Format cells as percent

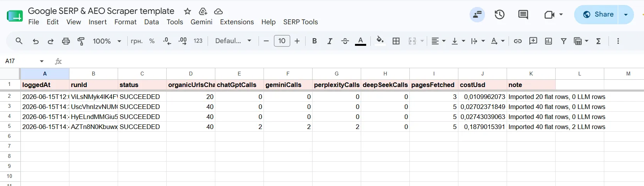[x=152, y=41]
